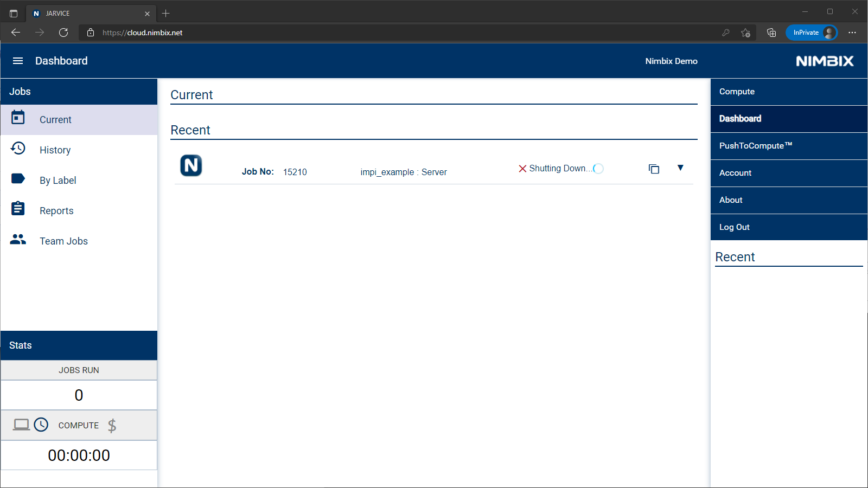868x488 pixels.
Task: Click the NIMBIX logo in header
Action: 825,61
